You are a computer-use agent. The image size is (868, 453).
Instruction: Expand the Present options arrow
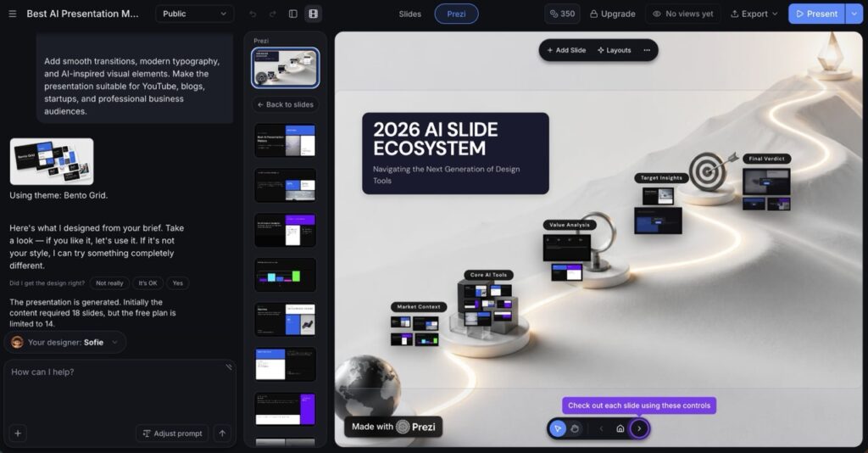pos(854,14)
